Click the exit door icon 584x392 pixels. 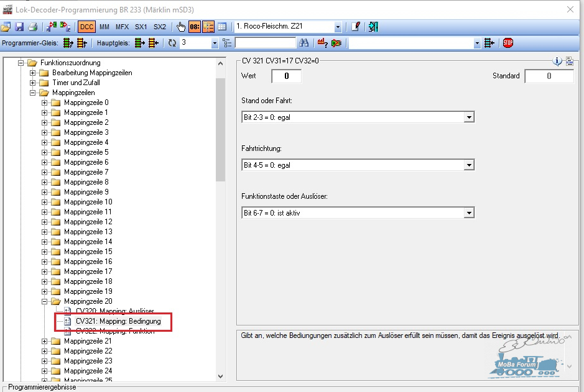point(373,27)
